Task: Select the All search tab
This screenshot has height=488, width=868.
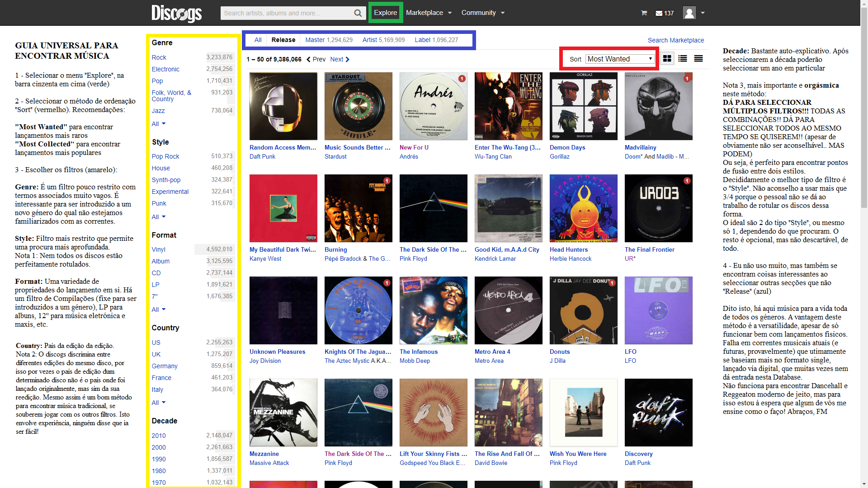Action: 258,40
